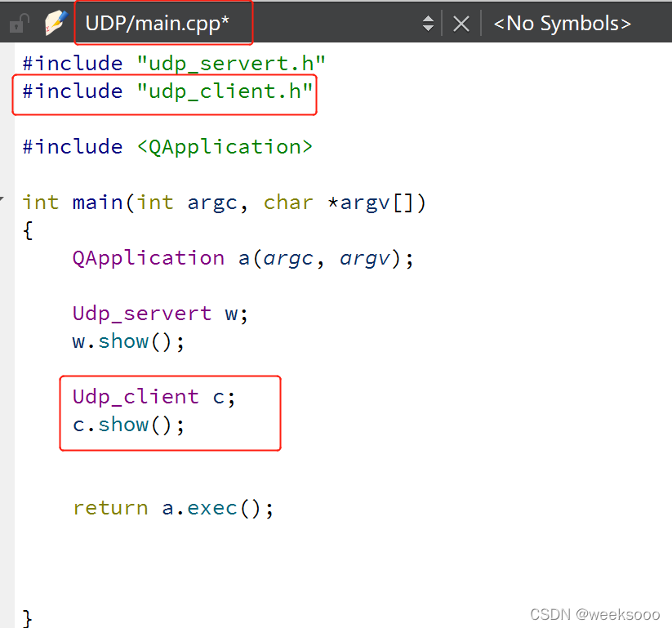Screen dimensions: 672x628
Task: Place the cursor on QApplication a(argc, argv);
Action: [243, 258]
